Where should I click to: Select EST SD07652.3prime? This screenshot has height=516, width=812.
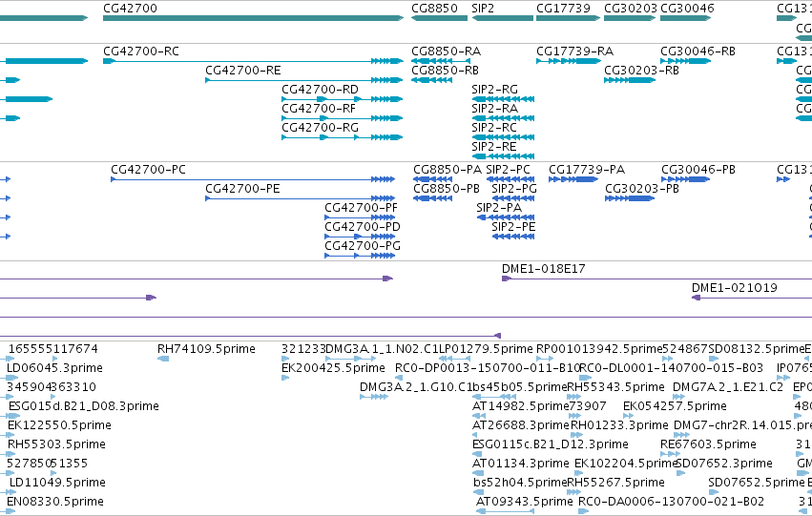681,473
